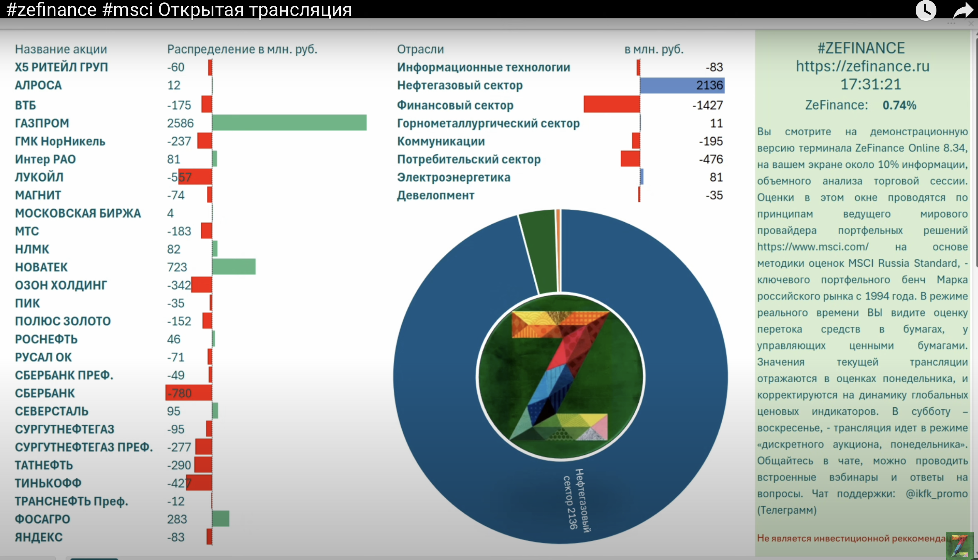Click the НЛМК stock name
The image size is (978, 560).
click(32, 249)
